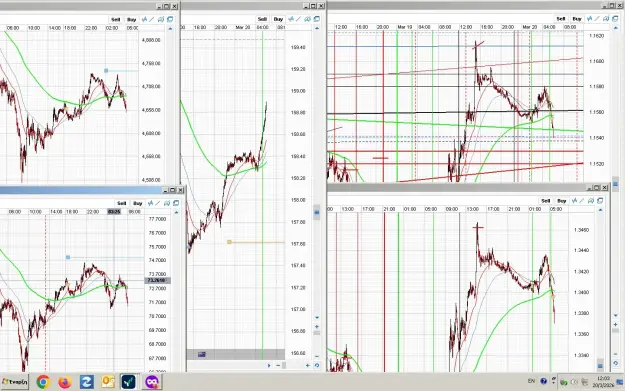Switch to the dark trading app on taskbar
625x391 pixels.
(x=128, y=382)
